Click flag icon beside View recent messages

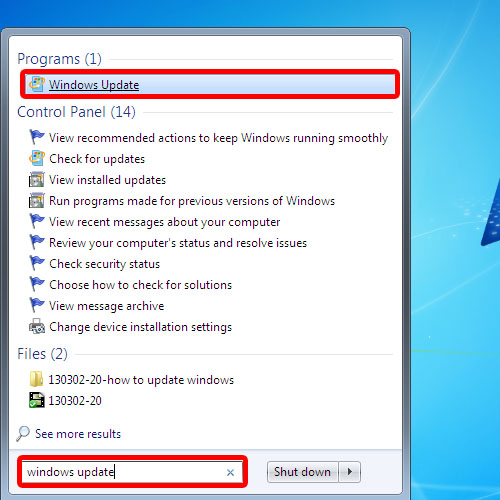click(x=37, y=221)
